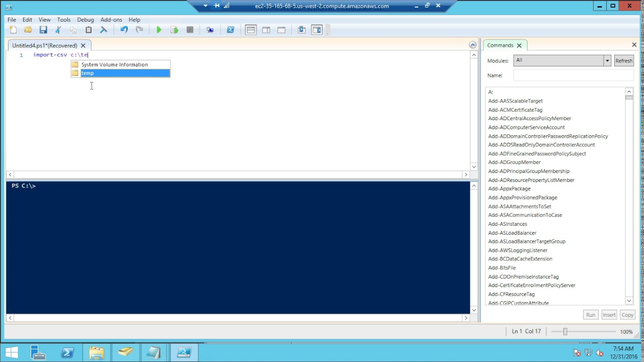Select Add-ADComputerServiceAccount command
Screen dimensions: 644x362
(526, 127)
